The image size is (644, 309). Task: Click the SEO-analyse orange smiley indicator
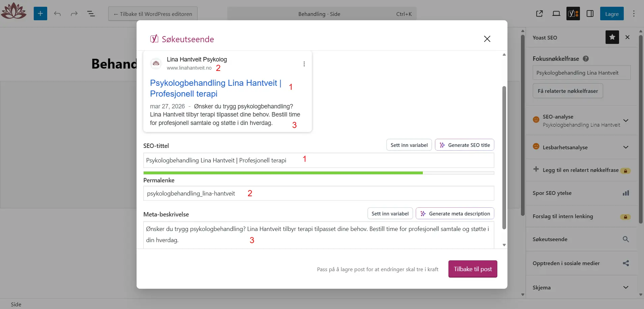coord(536,120)
